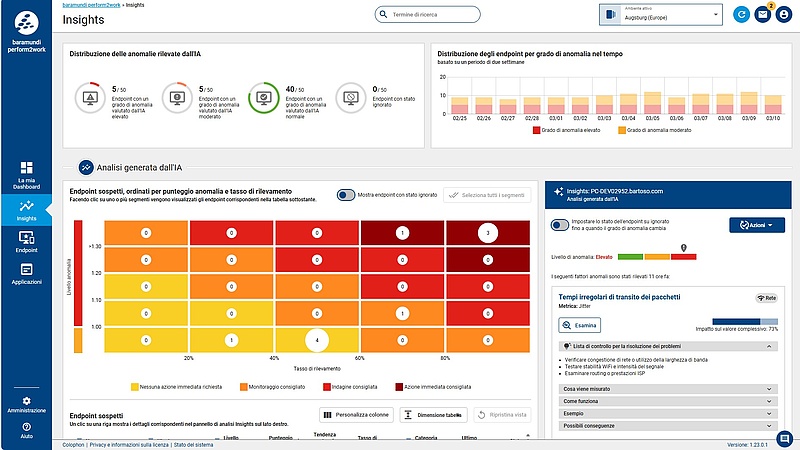The height and width of the screenshot is (450, 800).
Task: Toggle endpoint ignored status switch in Insights panel
Action: point(561,225)
